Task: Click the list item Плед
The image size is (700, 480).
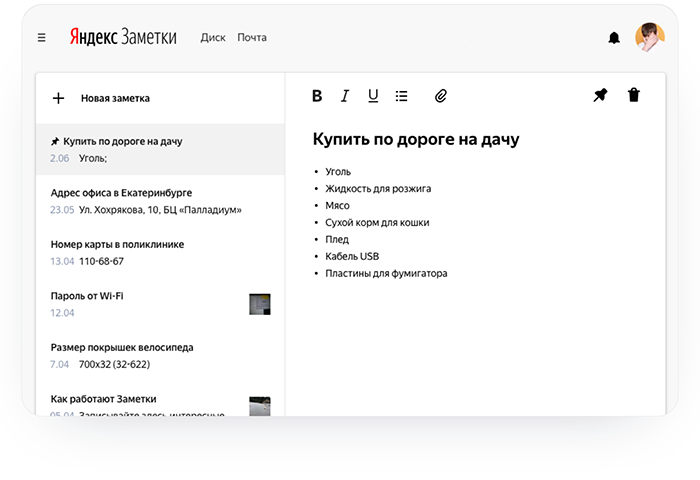Action: pyautogui.click(x=337, y=239)
